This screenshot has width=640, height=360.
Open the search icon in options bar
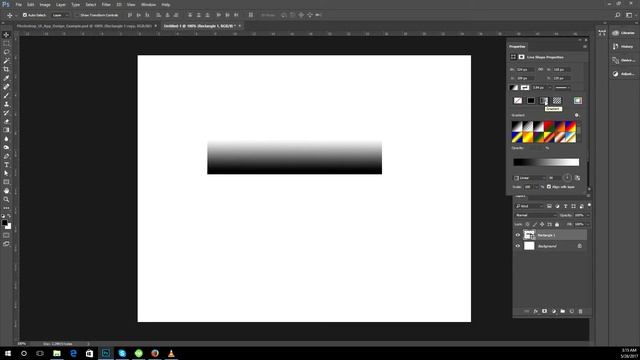(x=618, y=15)
